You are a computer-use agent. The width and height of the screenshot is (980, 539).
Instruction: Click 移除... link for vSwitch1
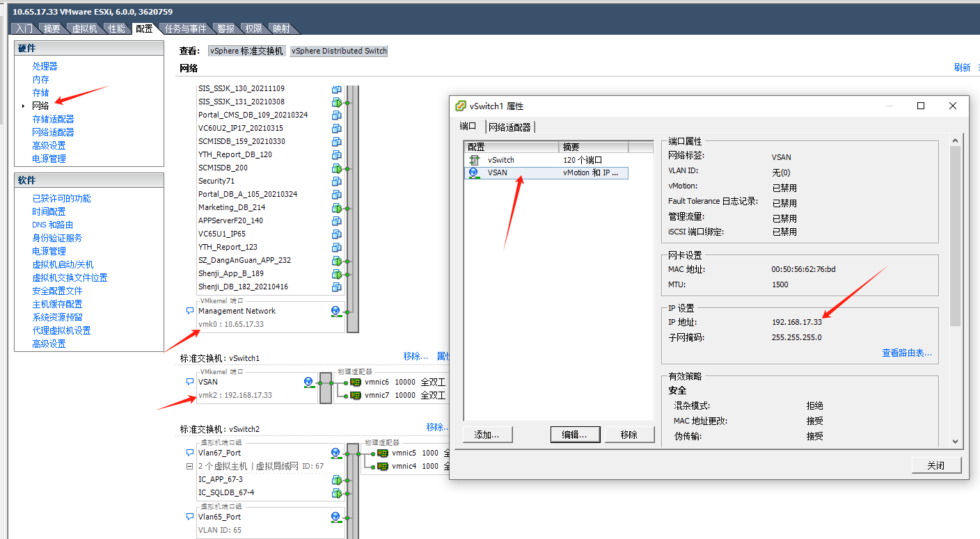(x=416, y=356)
